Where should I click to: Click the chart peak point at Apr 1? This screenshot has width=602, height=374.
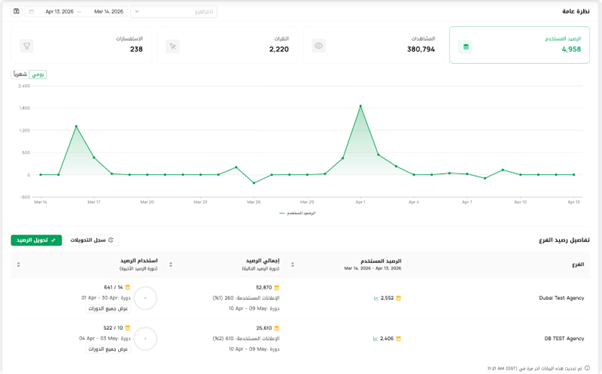point(361,106)
